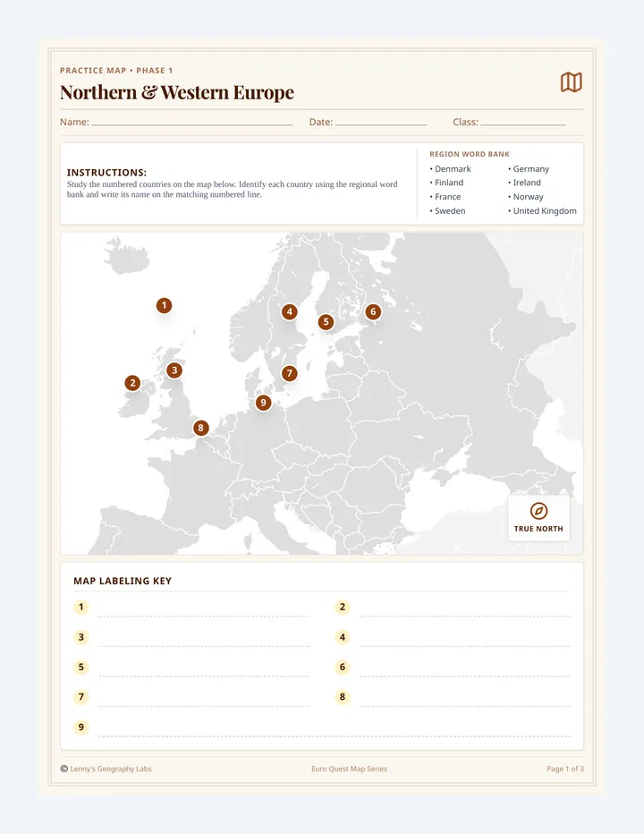This screenshot has height=834, width=644.
Task: Select map marker number 5
Action: coord(326,322)
